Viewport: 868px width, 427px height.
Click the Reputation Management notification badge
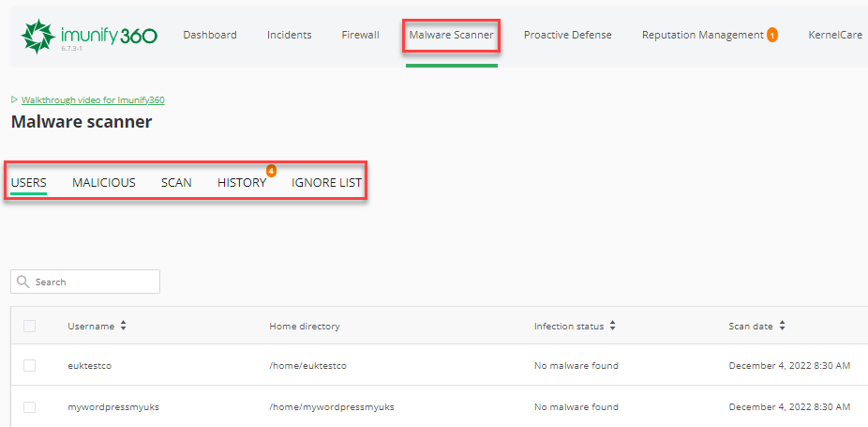click(772, 36)
